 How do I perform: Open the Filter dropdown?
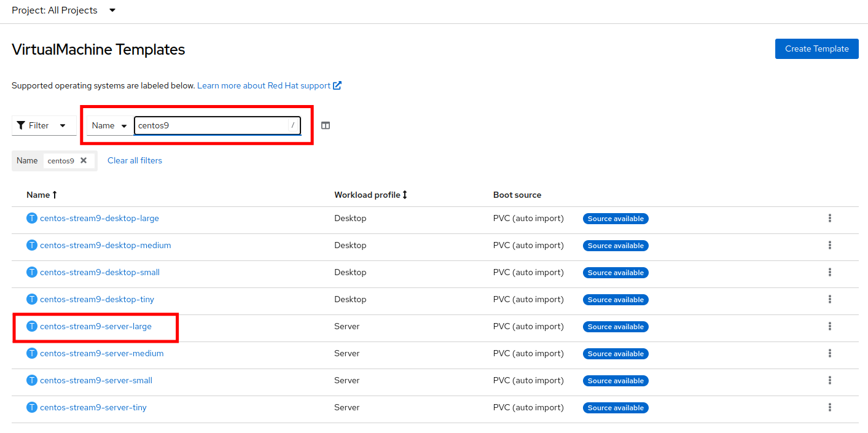point(44,125)
